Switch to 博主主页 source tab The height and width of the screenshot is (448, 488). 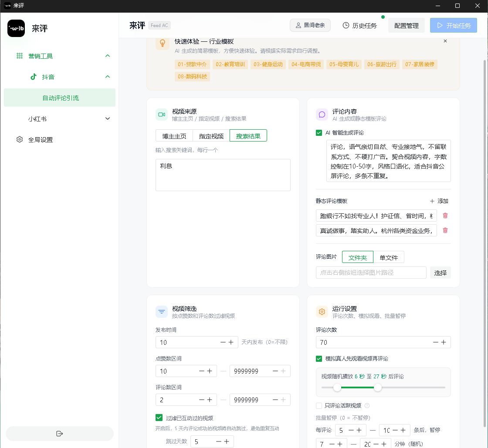coord(174,136)
